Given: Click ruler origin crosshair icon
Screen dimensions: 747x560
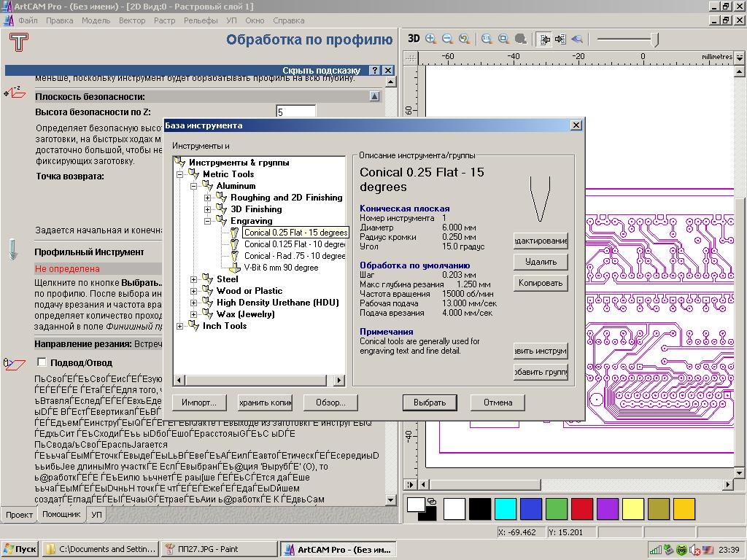Looking at the screenshot, I should click(410, 58).
